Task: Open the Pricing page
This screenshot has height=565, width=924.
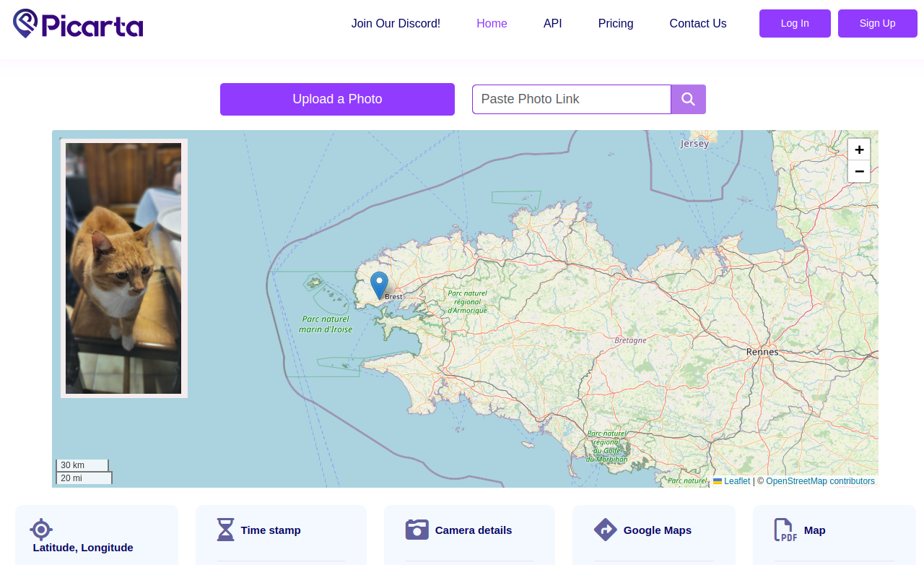Action: (615, 23)
